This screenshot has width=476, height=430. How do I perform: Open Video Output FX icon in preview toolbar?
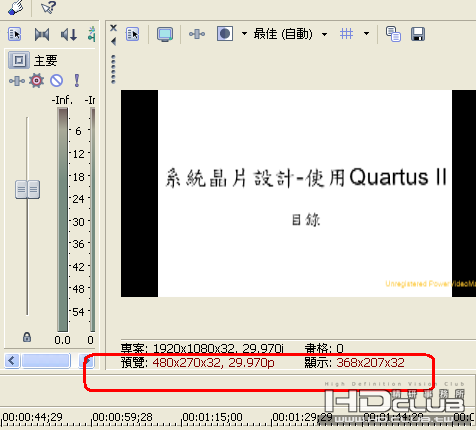(197, 34)
